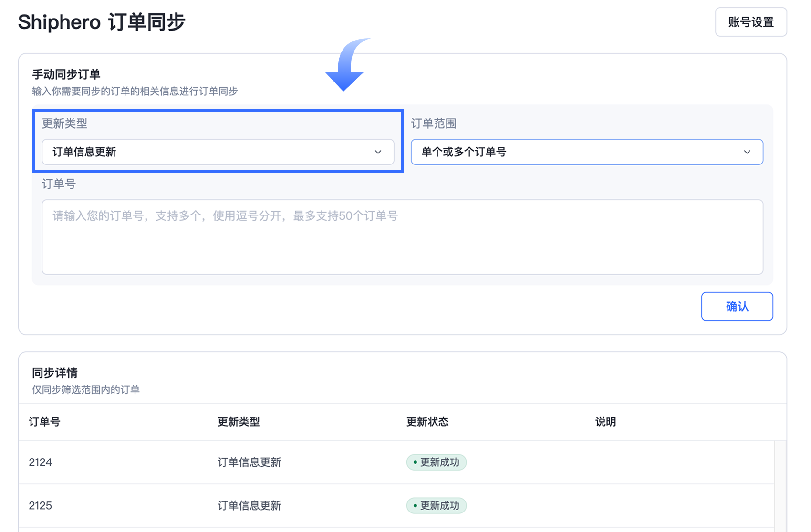
Task: Click the Shiphero 订单同步 page title
Action: point(102,22)
